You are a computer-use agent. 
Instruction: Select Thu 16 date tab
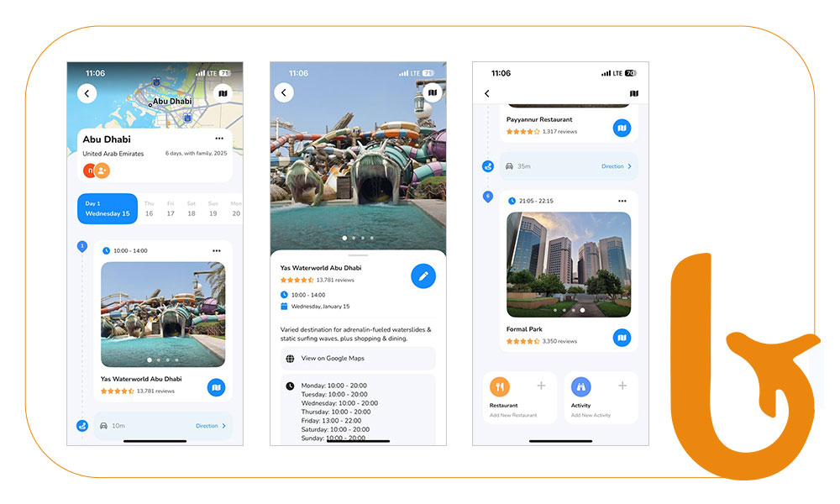click(x=149, y=208)
